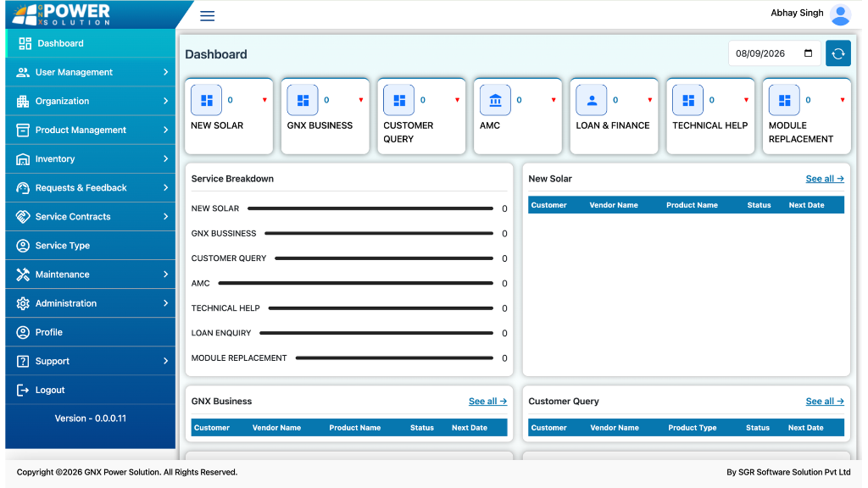This screenshot has width=868, height=488.
Task: Click the red arrow on GNX BUSINESS card
Action: [361, 100]
